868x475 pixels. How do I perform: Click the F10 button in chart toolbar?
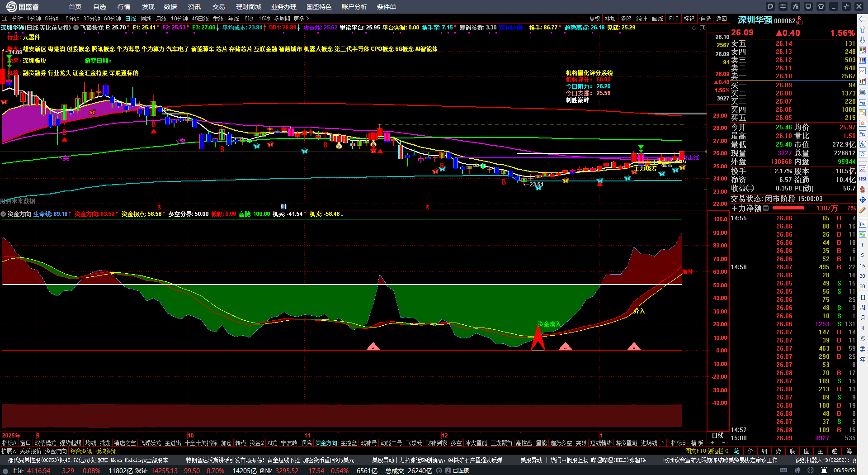[674, 19]
